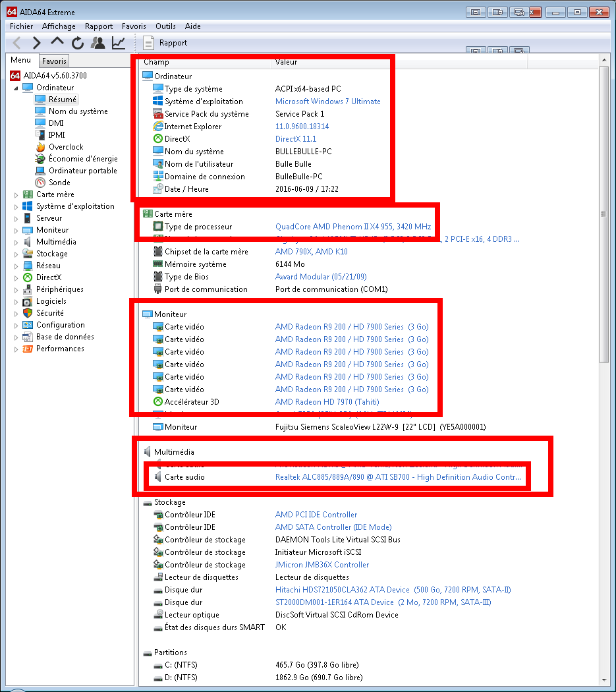
Task: Click the back navigation arrow in toolbar
Action: pyautogui.click(x=17, y=43)
